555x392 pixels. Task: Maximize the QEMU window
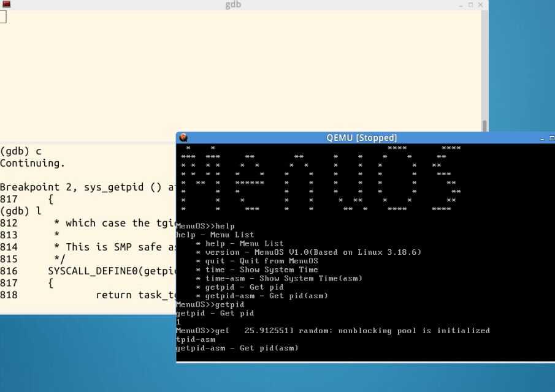pyautogui.click(x=552, y=138)
